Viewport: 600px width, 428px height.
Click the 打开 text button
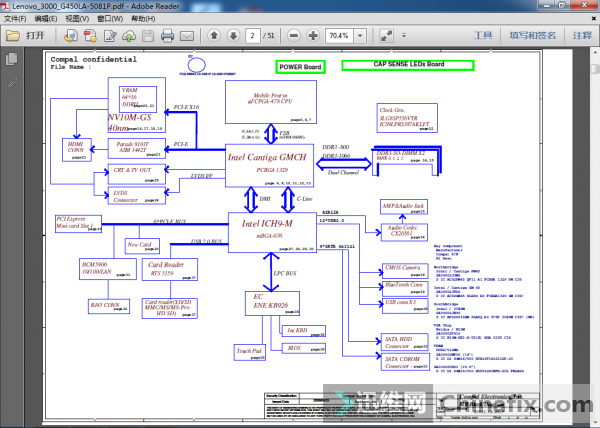35,36
